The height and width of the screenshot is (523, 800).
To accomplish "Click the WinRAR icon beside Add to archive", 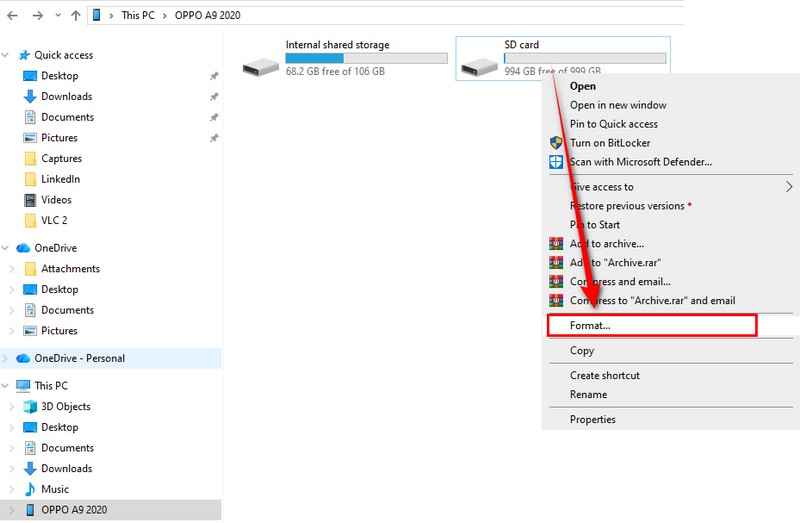I will 556,244.
